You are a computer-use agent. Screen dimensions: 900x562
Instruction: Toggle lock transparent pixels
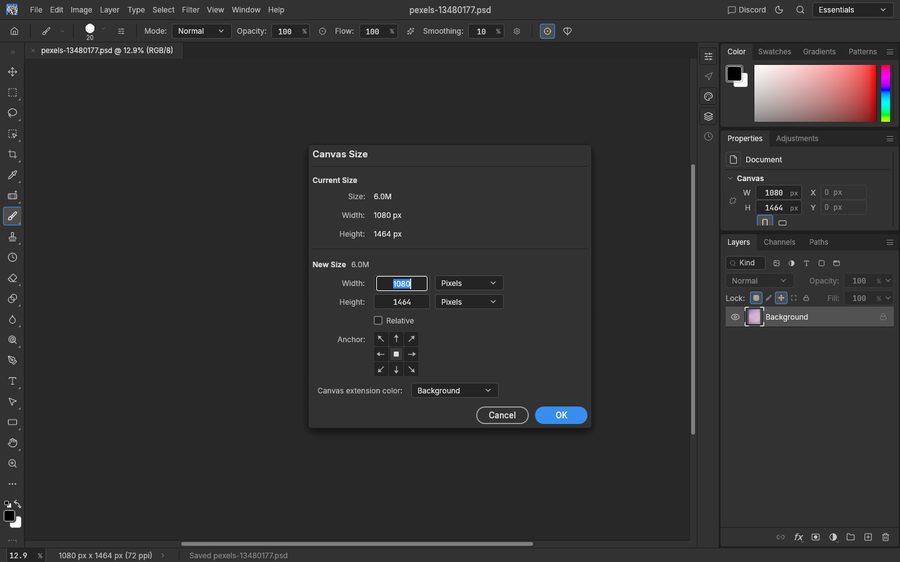click(756, 298)
